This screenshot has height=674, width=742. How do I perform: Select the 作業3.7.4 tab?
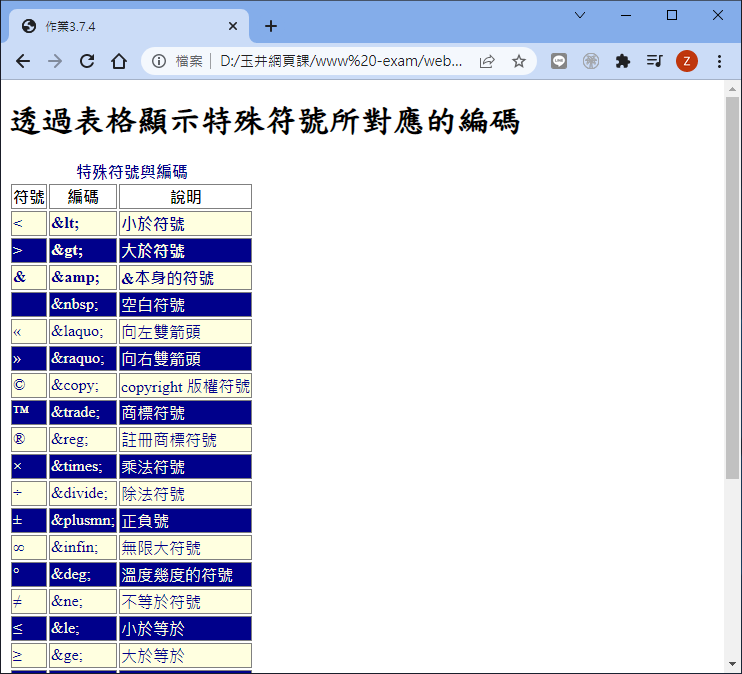pos(120,26)
